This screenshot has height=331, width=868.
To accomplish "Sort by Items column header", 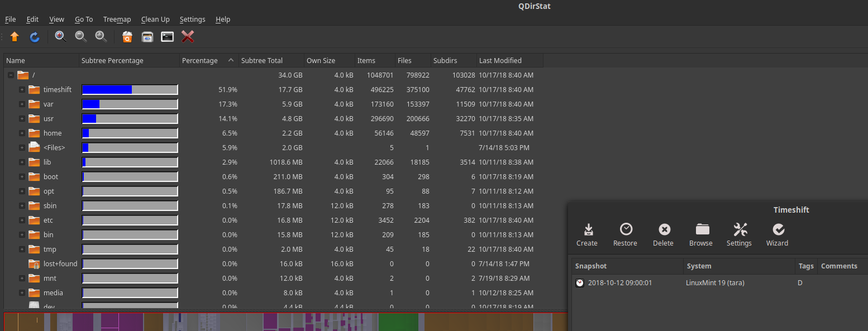I will pos(375,60).
